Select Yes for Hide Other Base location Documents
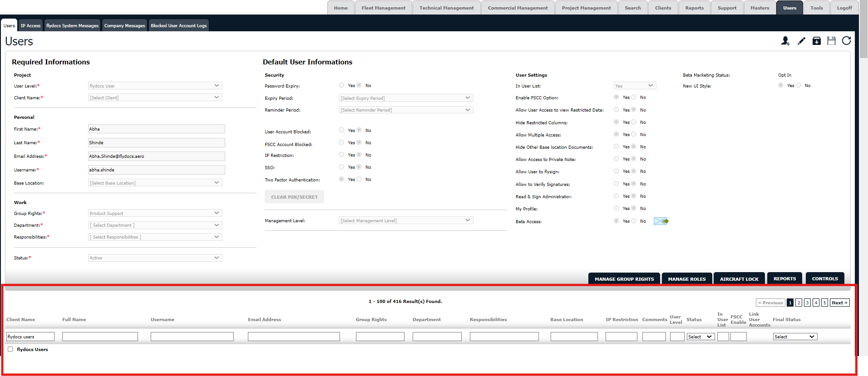Image resolution: width=868 pixels, height=376 pixels. pos(616,146)
